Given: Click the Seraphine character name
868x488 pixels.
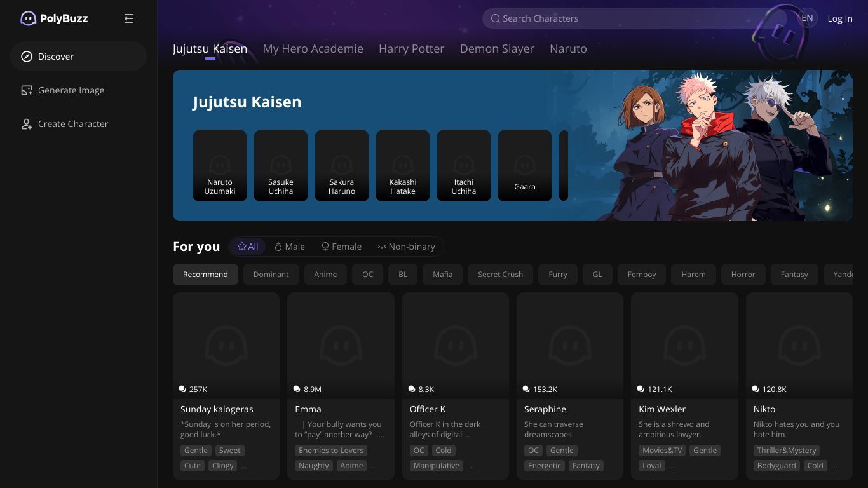Looking at the screenshot, I should 545,409.
